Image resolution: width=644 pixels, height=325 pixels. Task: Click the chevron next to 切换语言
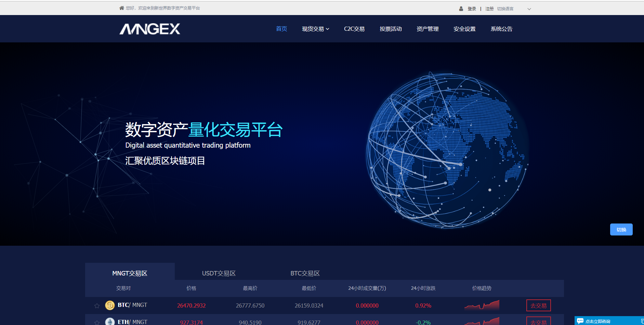click(x=529, y=9)
